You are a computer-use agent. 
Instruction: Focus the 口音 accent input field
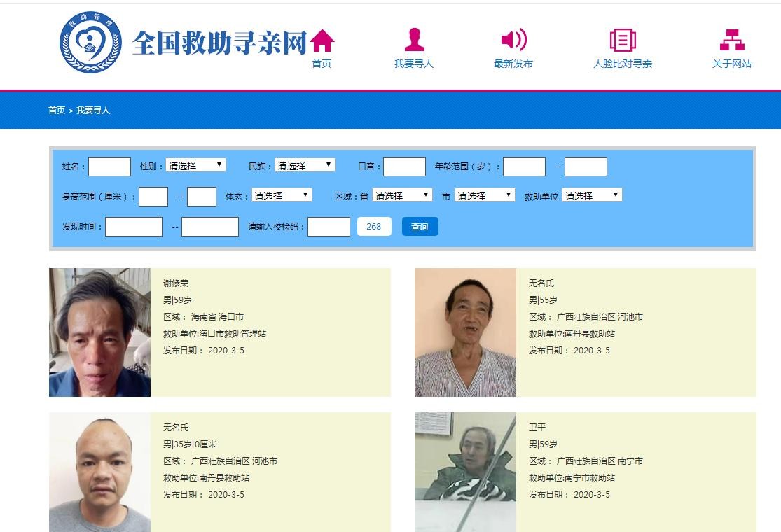point(404,167)
